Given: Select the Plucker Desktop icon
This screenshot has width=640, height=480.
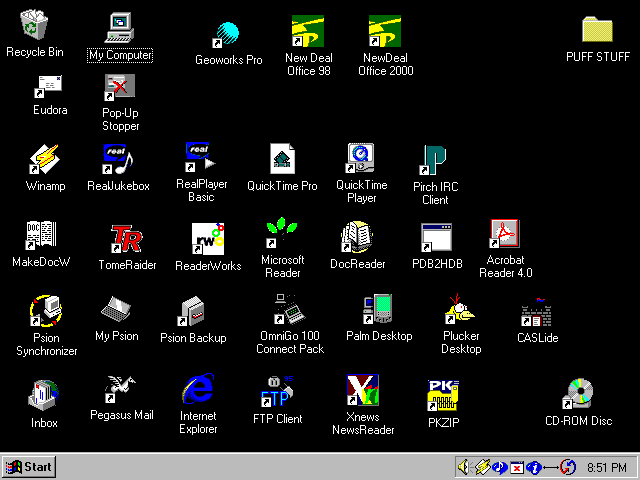Looking at the screenshot, I should 461,311.
